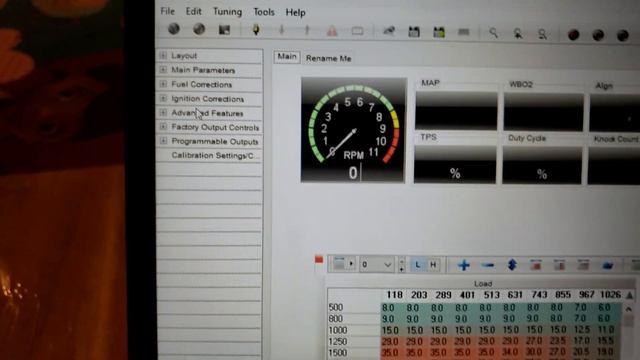640x360 pixels.
Task: Click the red square beside table toolbar
Action: (x=319, y=259)
